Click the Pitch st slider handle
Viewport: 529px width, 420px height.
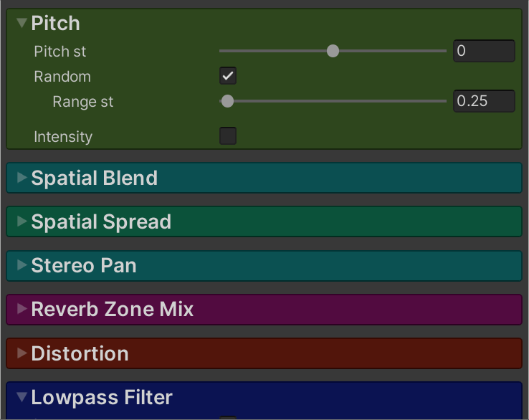click(333, 51)
